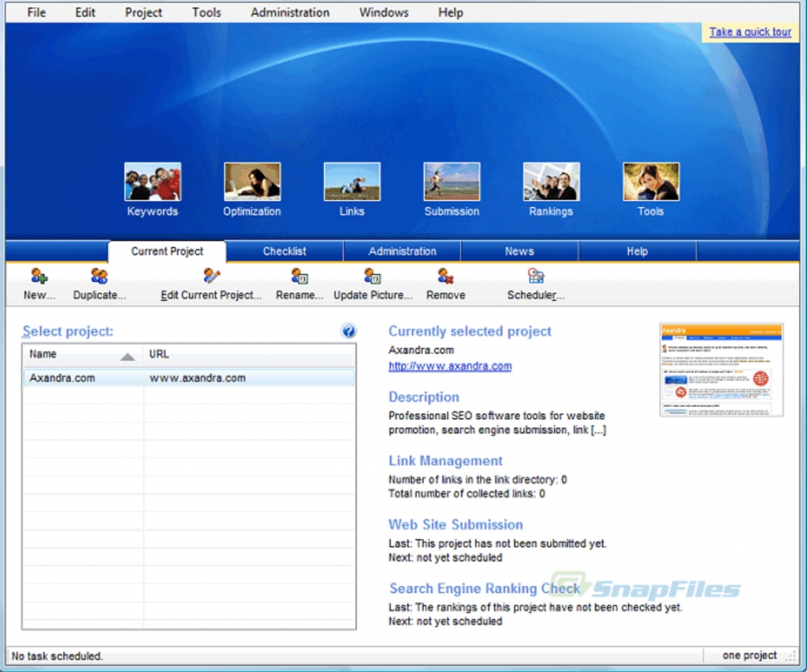This screenshot has height=672, width=807.
Task: Sort projects by the Name column header
Action: pyautogui.click(x=82, y=355)
